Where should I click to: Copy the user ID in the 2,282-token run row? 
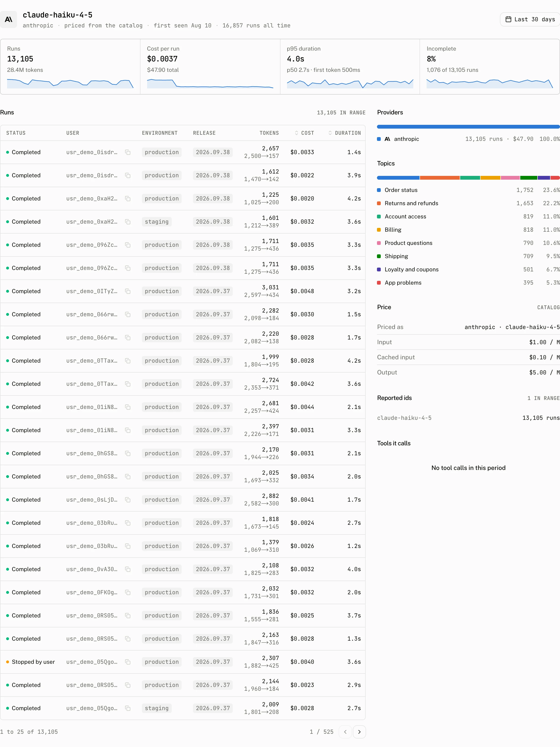pyautogui.click(x=128, y=314)
